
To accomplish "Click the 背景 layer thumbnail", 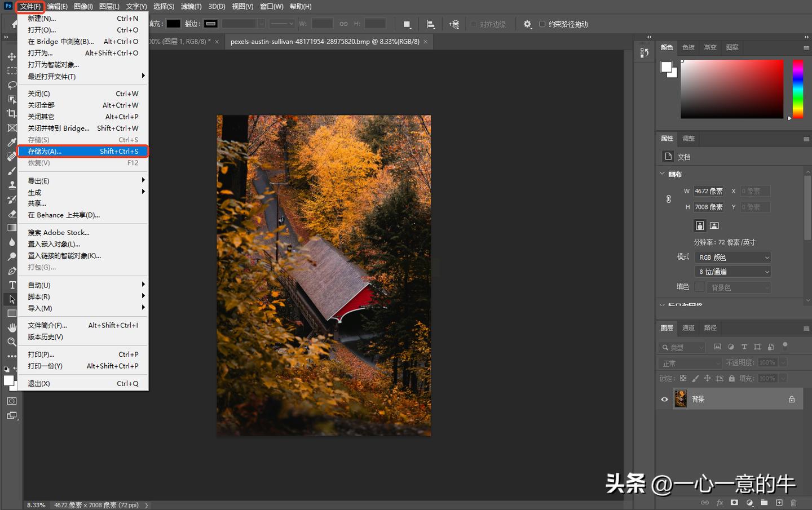I will 681,399.
